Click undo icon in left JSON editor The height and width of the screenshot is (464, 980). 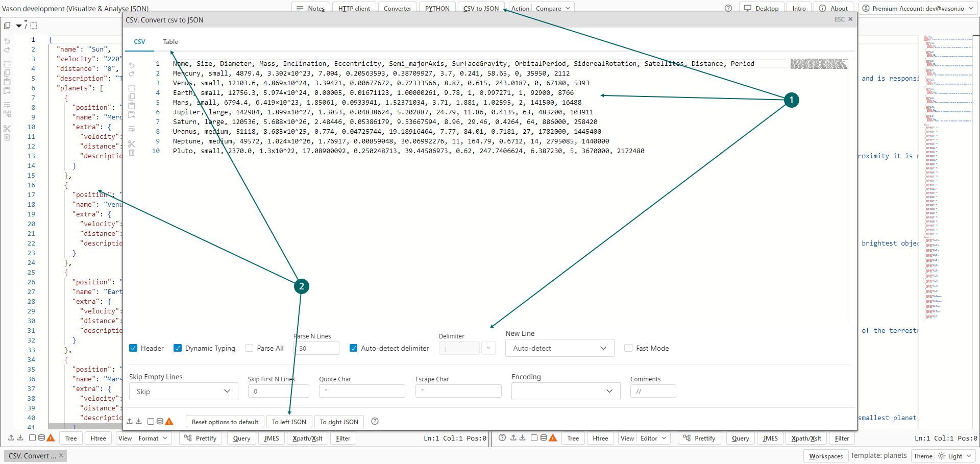(7, 41)
